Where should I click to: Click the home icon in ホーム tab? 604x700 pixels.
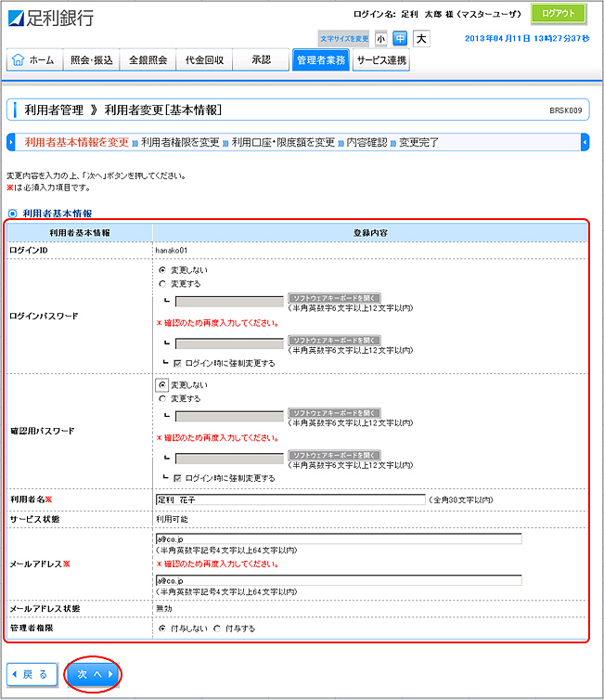[x=18, y=59]
